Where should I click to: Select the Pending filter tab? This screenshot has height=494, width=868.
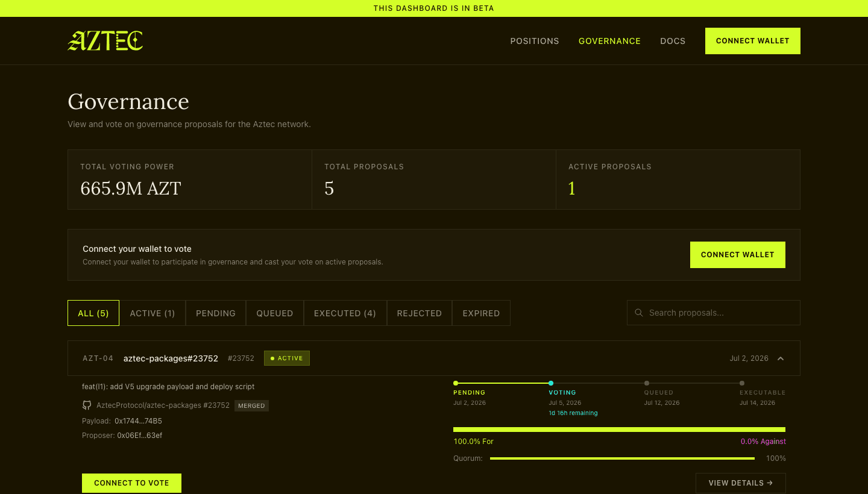tap(216, 313)
